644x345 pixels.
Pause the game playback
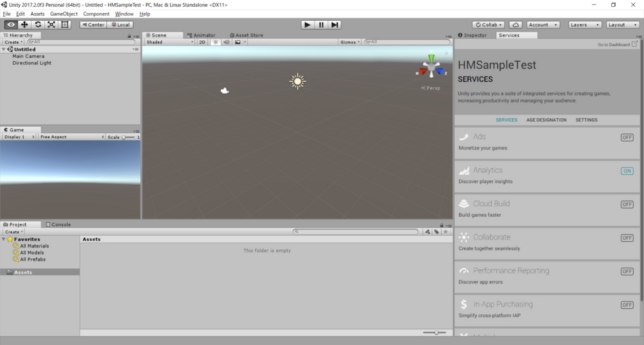point(321,25)
